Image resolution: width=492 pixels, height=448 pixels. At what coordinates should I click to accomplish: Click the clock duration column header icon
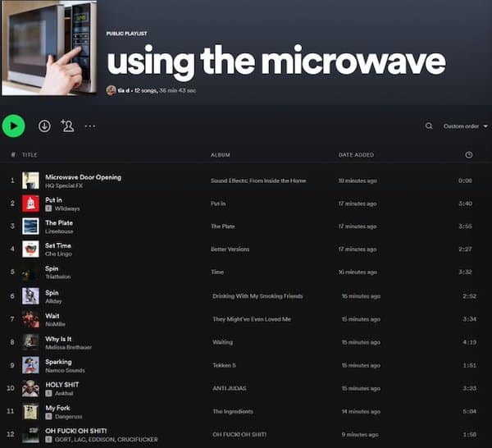pyautogui.click(x=468, y=154)
